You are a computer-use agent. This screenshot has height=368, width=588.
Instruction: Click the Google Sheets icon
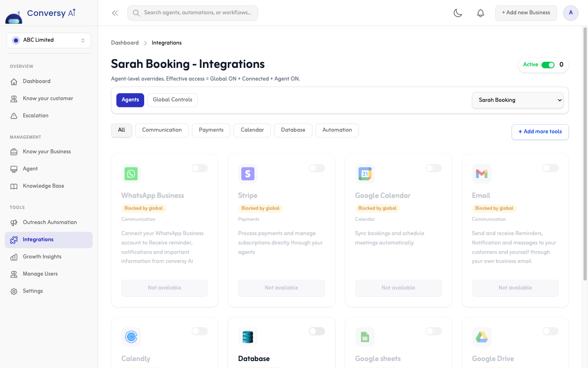[365, 337]
